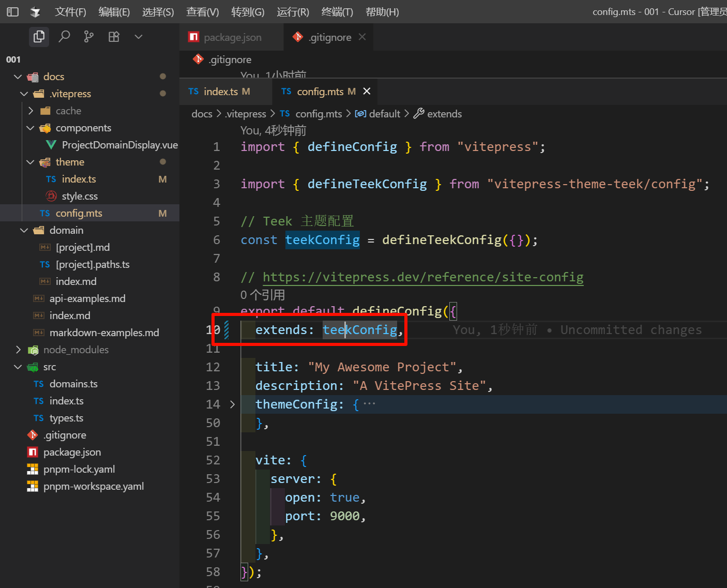Open api-examples.md file

pos(87,298)
